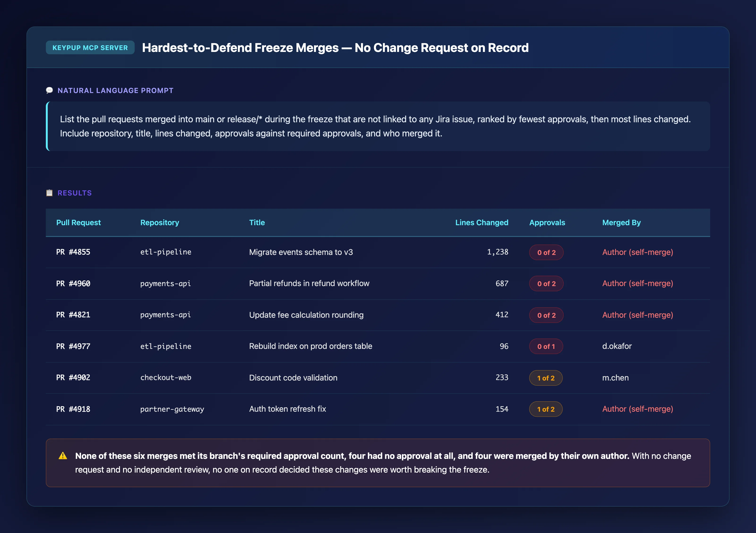
Task: Click the Approvals column header
Action: pos(547,222)
